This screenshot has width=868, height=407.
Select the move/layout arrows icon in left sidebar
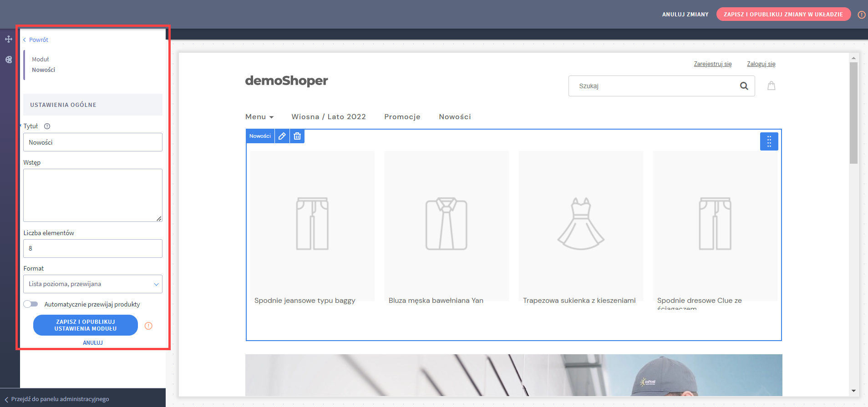tap(9, 39)
